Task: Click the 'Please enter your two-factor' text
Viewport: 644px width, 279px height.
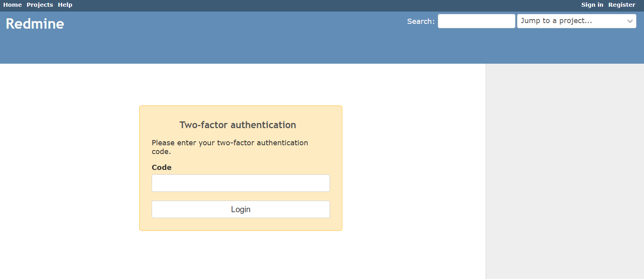Action: click(x=230, y=147)
